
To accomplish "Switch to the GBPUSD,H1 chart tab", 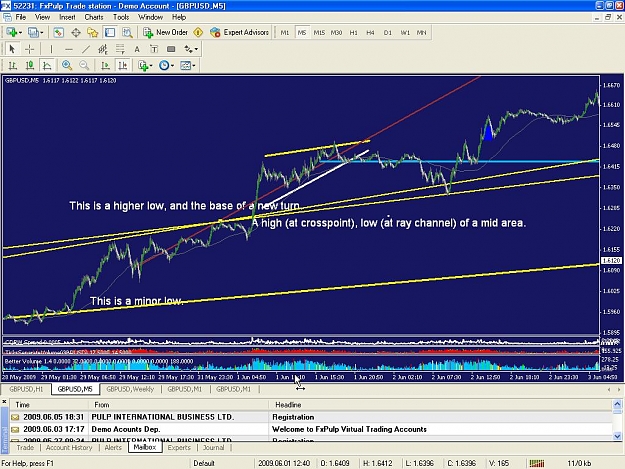I will point(26,389).
